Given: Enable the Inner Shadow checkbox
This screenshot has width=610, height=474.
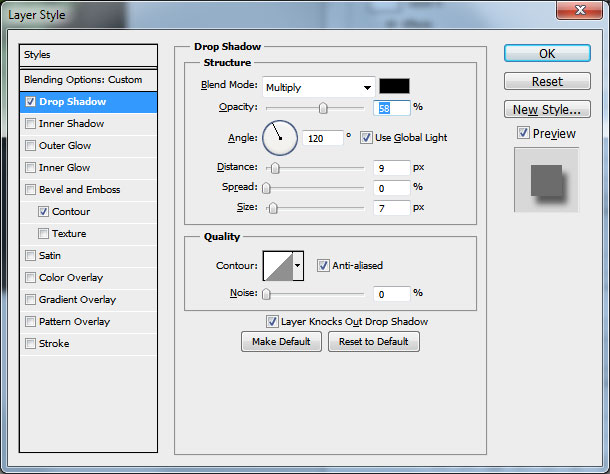Looking at the screenshot, I should [x=30, y=124].
